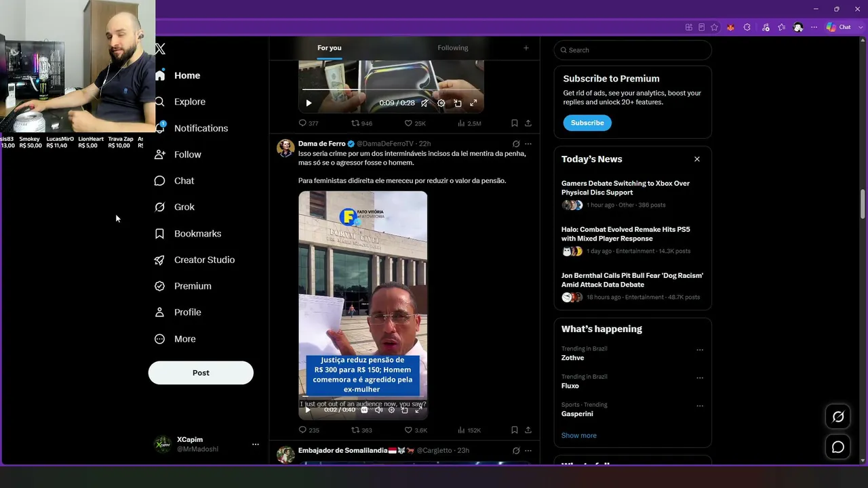This screenshot has width=868, height=488.
Task: Switch to the For you tab
Action: click(330, 48)
